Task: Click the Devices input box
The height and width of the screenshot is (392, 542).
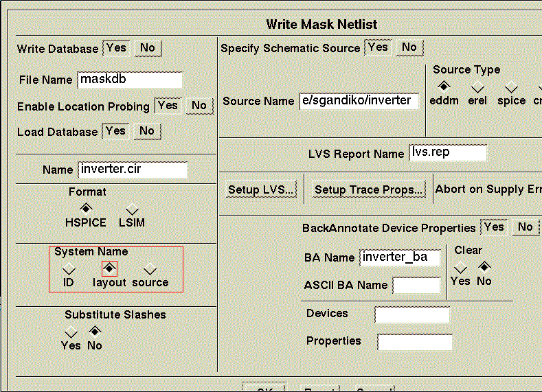Action: click(412, 314)
